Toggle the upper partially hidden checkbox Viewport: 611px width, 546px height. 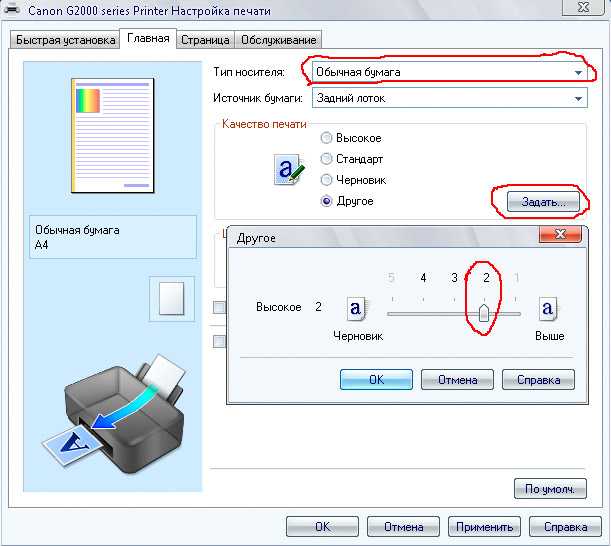click(219, 307)
